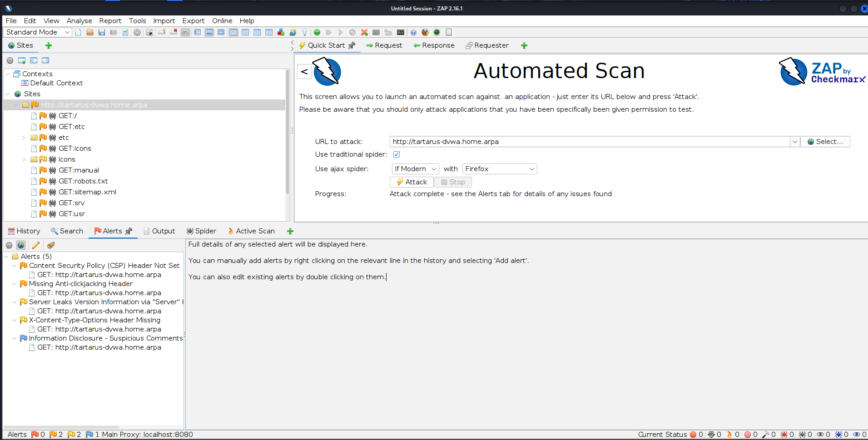Uncheck the Use traditional spider checkbox

coord(397,154)
